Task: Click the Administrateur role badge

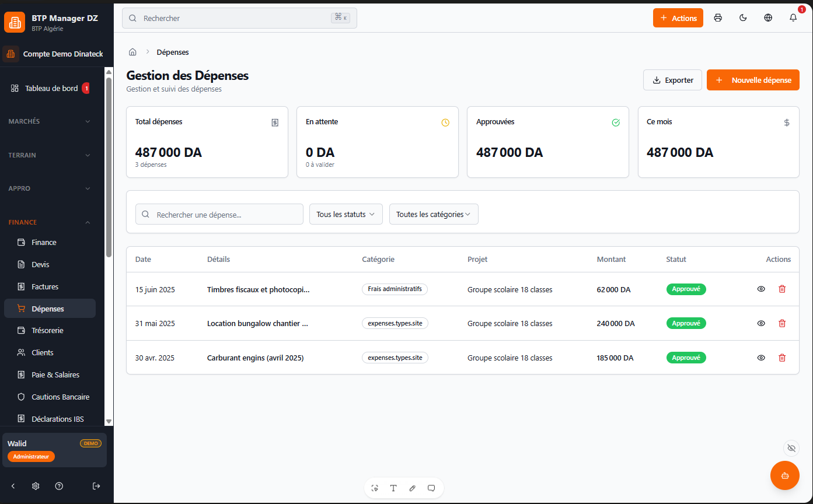Action: pyautogui.click(x=31, y=457)
